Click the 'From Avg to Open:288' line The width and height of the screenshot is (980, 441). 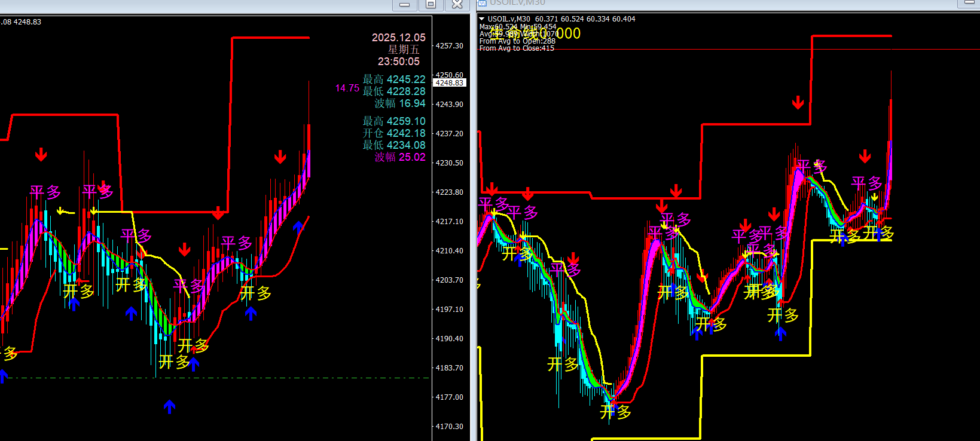pos(517,41)
